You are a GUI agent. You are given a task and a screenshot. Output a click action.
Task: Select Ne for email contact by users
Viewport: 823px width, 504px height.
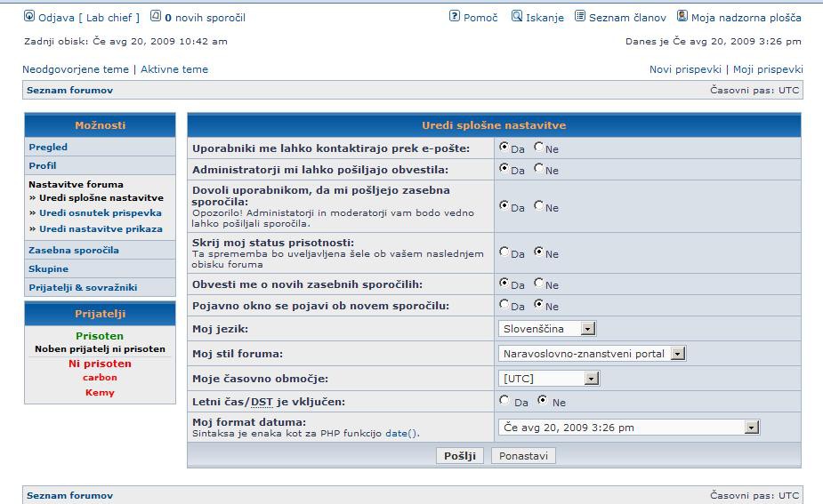539,148
